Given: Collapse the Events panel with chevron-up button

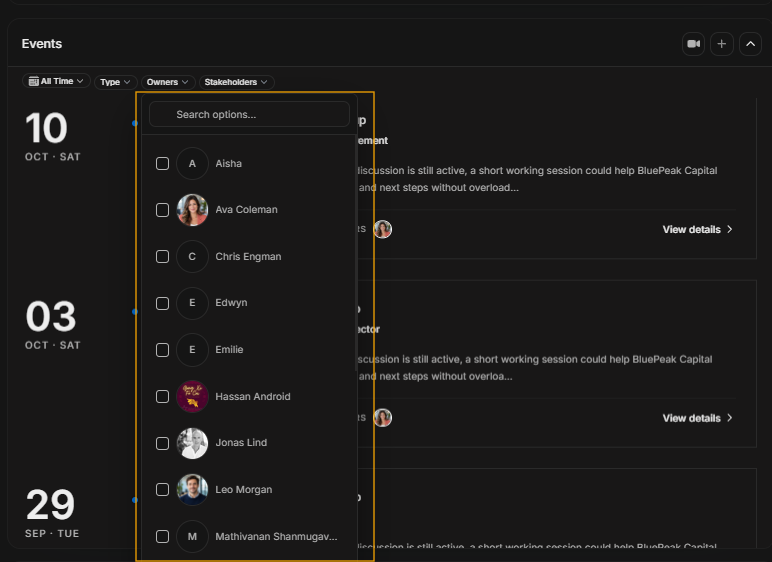Looking at the screenshot, I should click(x=750, y=44).
